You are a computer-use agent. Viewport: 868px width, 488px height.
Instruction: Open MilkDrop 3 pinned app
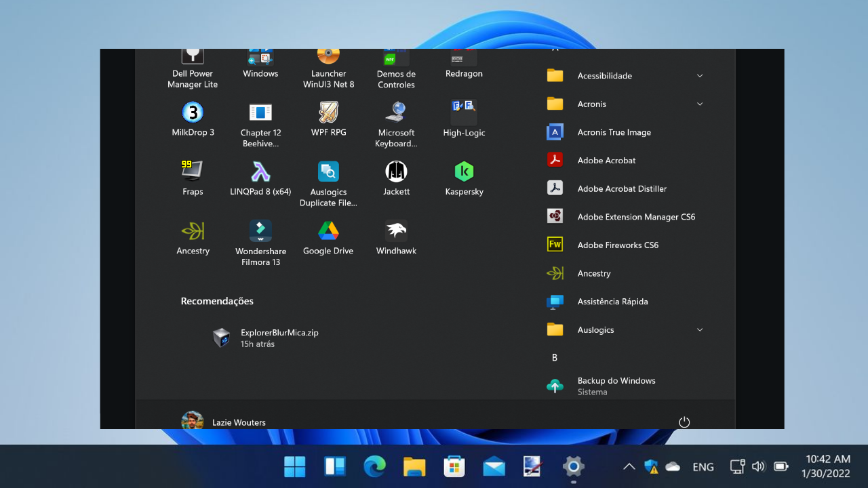click(193, 121)
